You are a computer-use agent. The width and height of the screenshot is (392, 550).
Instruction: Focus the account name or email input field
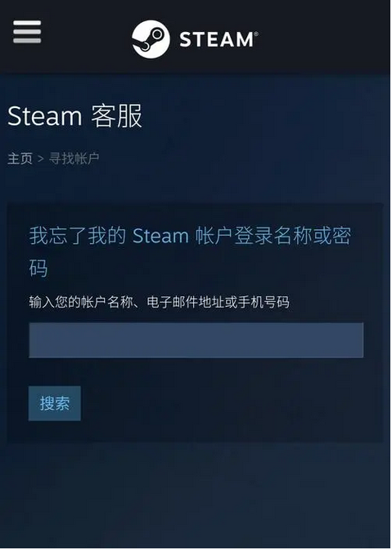(196, 340)
